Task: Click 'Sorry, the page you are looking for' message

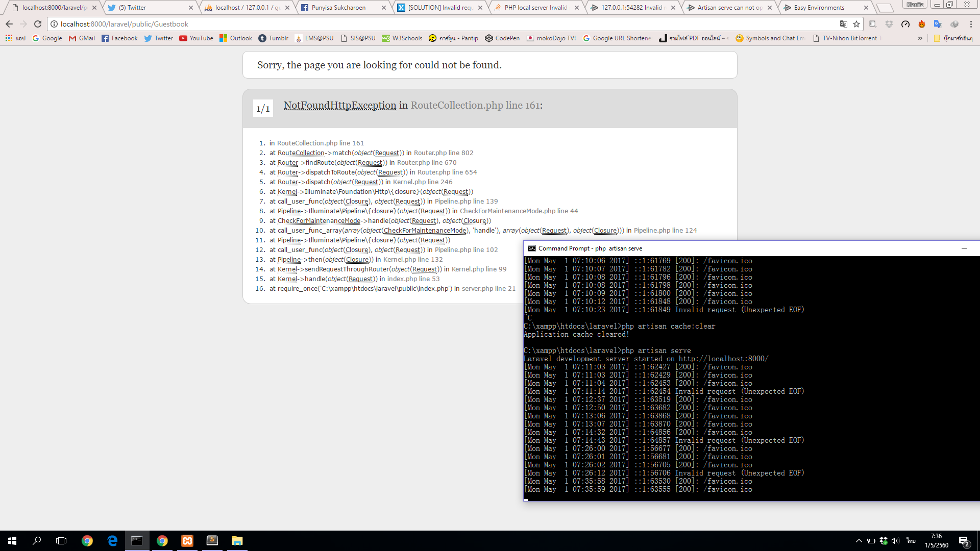Action: pyautogui.click(x=380, y=65)
